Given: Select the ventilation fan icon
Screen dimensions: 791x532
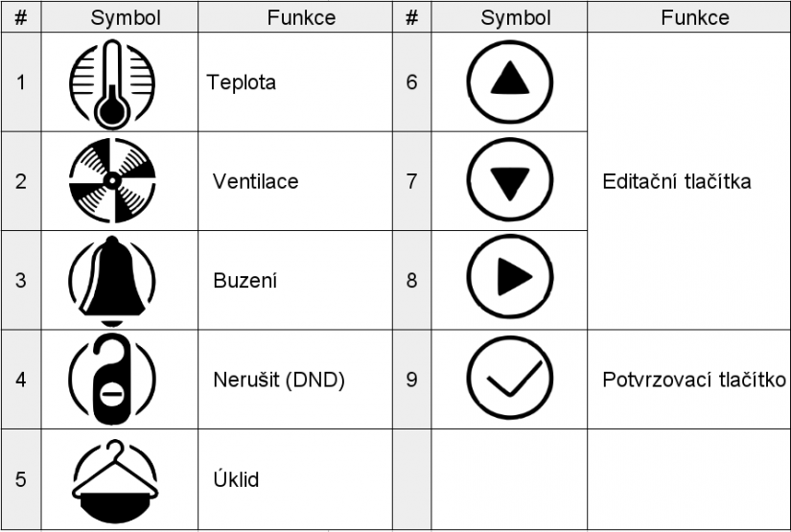Looking at the screenshot, I should (112, 181).
